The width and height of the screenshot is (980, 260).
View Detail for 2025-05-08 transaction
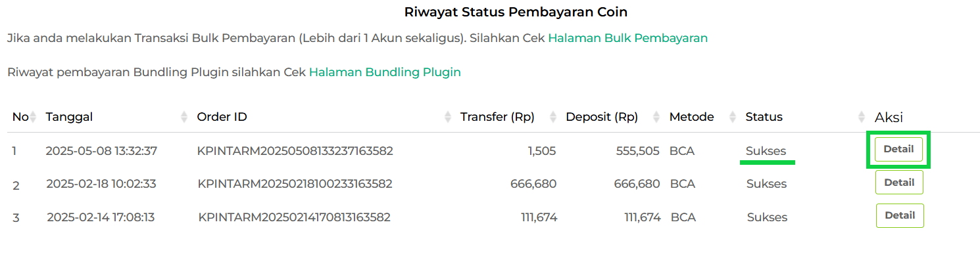point(898,150)
